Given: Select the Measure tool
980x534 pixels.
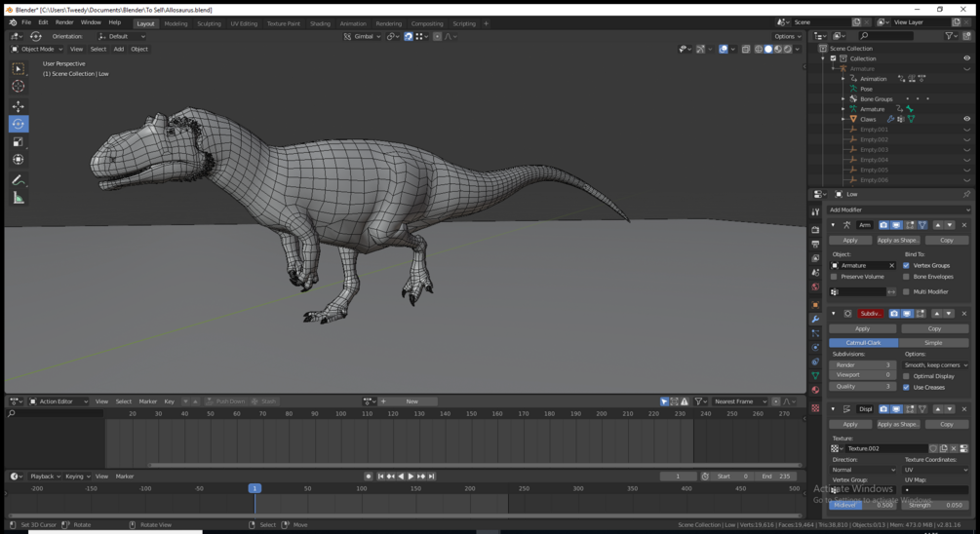Looking at the screenshot, I should [x=19, y=198].
